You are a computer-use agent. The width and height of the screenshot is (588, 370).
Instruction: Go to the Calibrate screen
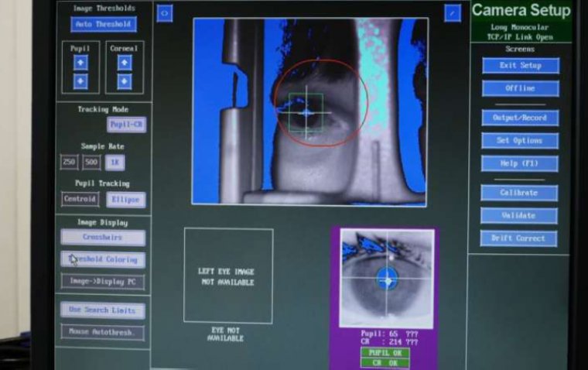tap(519, 193)
